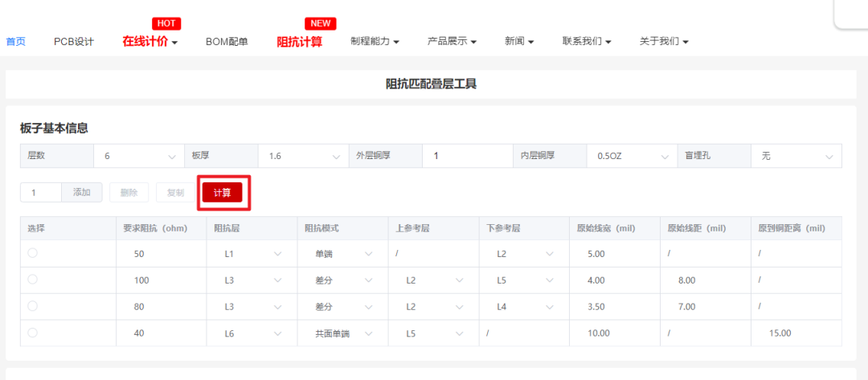Click the 要求阻抗 field with value 50

pos(161,253)
